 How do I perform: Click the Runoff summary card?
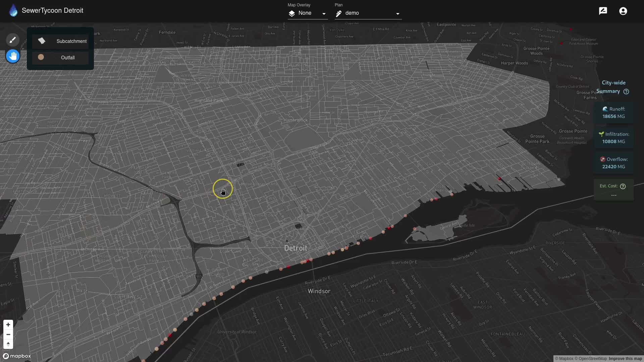tap(613, 113)
